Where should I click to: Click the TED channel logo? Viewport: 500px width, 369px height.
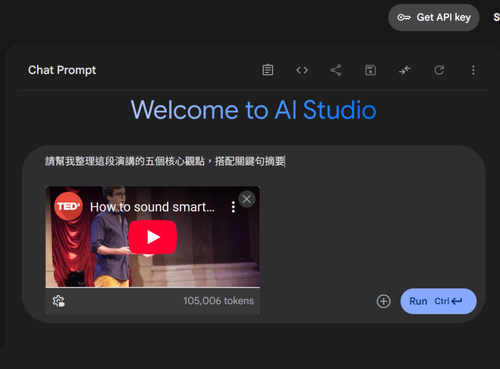click(68, 206)
